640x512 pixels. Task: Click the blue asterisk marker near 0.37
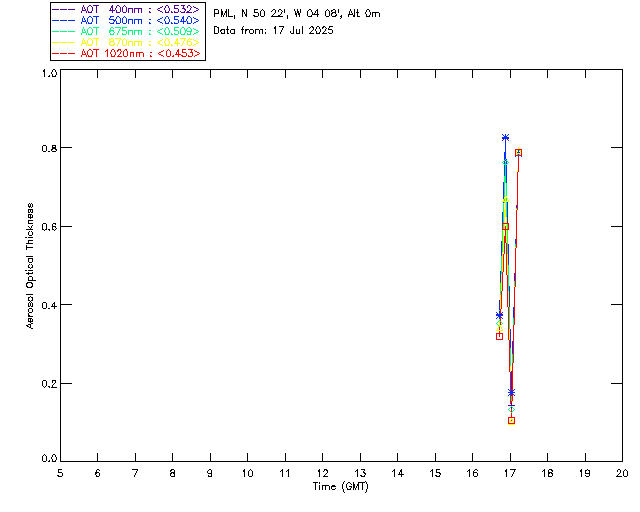[499, 316]
